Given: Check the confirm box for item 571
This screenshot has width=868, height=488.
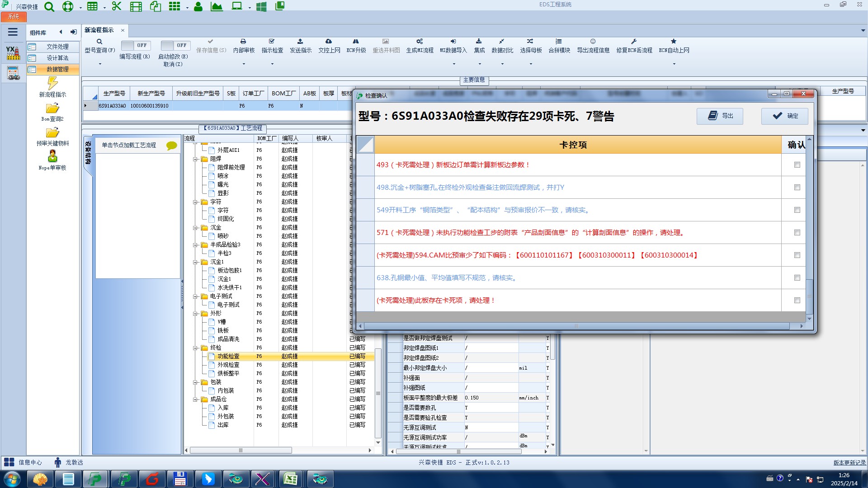Looking at the screenshot, I should 797,233.
